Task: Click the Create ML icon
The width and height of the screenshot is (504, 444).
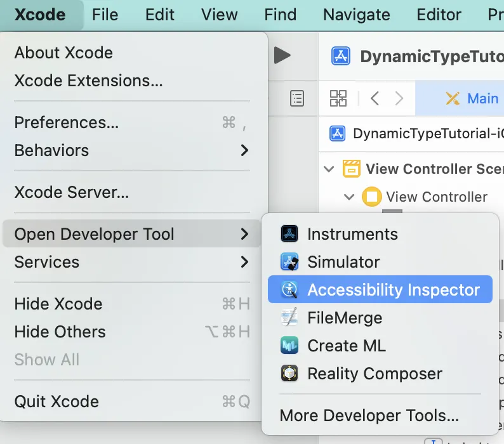Action: coord(289,346)
